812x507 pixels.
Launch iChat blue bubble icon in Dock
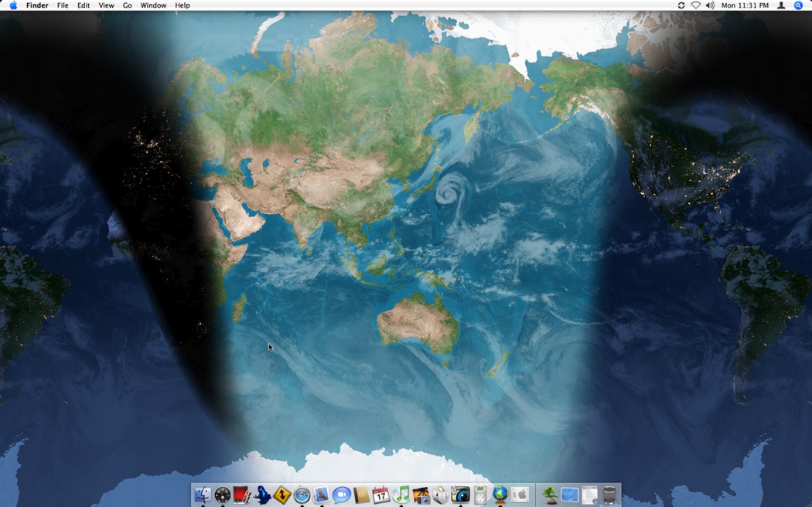(342, 495)
